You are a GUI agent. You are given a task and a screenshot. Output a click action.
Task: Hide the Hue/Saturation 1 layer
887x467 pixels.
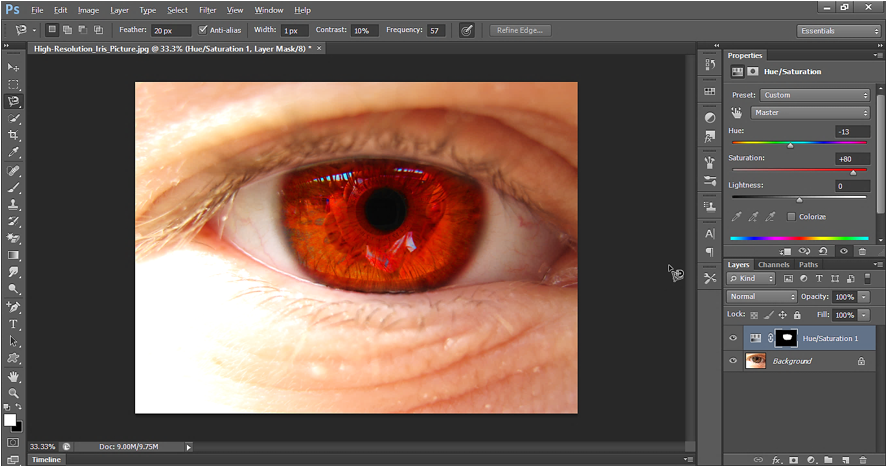pyautogui.click(x=733, y=338)
